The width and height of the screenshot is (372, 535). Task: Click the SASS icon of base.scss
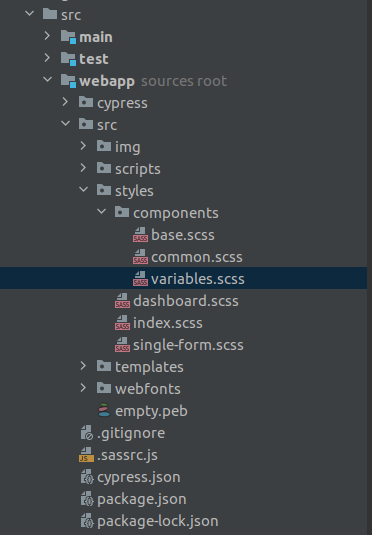140,235
